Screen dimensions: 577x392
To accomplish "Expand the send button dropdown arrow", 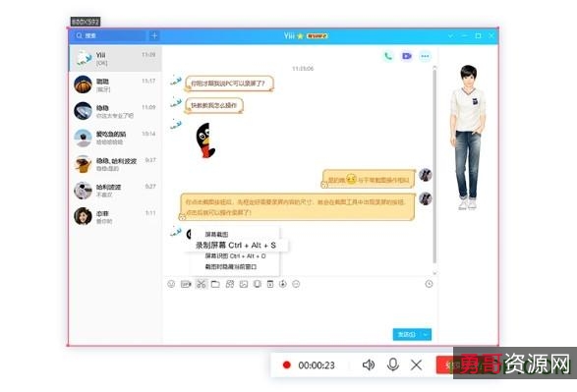I will pos(427,334).
